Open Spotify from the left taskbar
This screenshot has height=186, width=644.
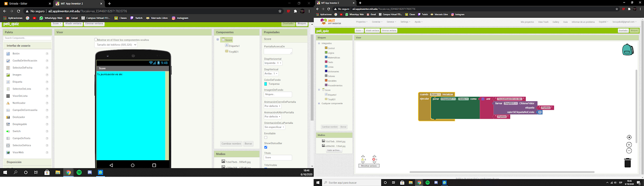coord(79,172)
